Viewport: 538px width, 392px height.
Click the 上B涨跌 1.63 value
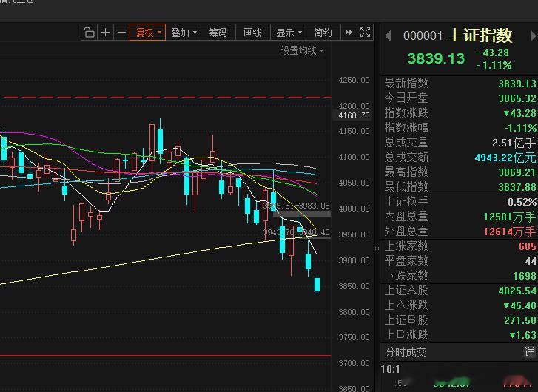[523, 335]
